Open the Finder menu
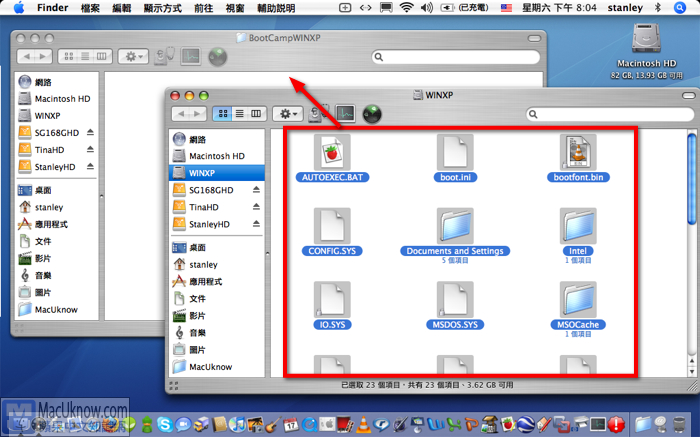Image resolution: width=700 pixels, height=437 pixels. pos(53,8)
